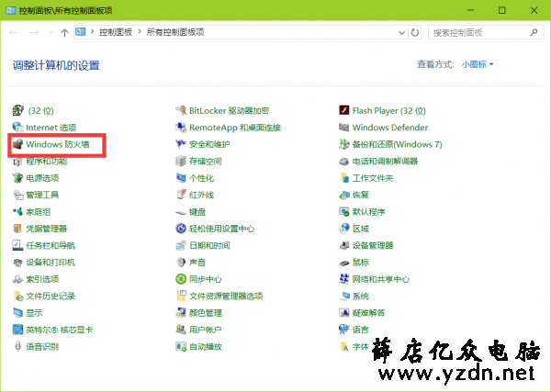Click the 所有控制面板项 breadcrumb

pyautogui.click(x=175, y=32)
